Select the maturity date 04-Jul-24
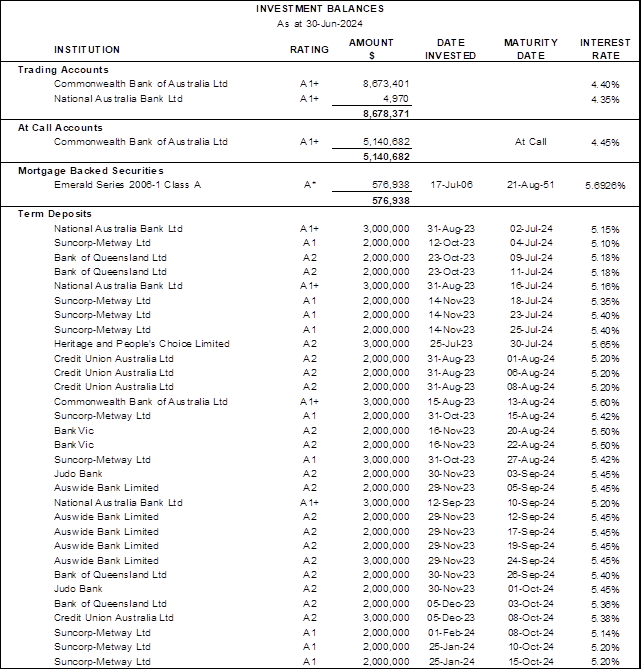This screenshot has width=642, height=670. click(x=531, y=243)
